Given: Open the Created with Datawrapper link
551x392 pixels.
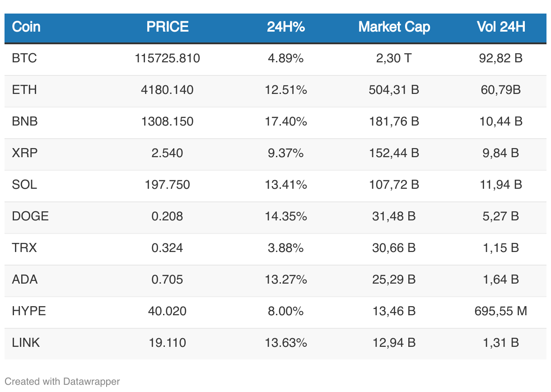Looking at the screenshot, I should point(62,382).
